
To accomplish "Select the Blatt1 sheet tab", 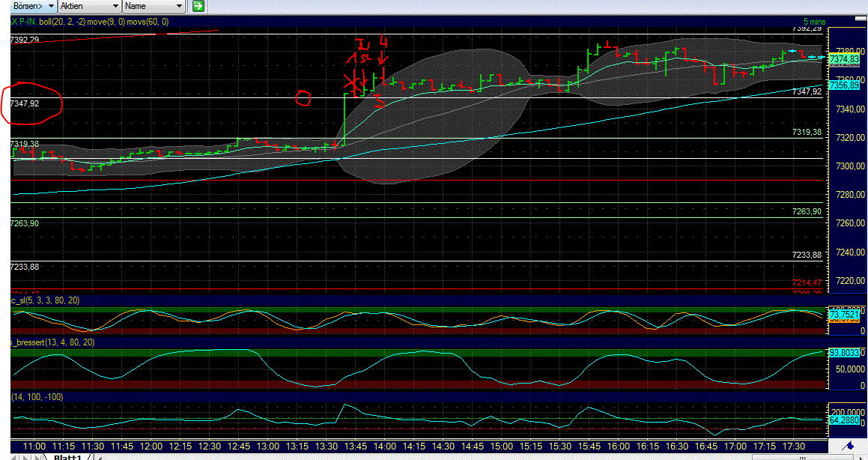I will click(69, 456).
